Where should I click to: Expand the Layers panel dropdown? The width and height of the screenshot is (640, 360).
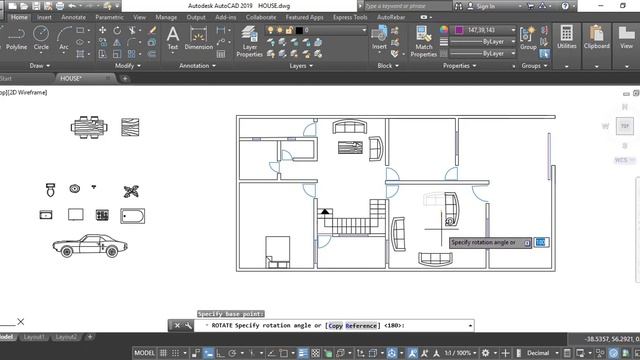301,65
